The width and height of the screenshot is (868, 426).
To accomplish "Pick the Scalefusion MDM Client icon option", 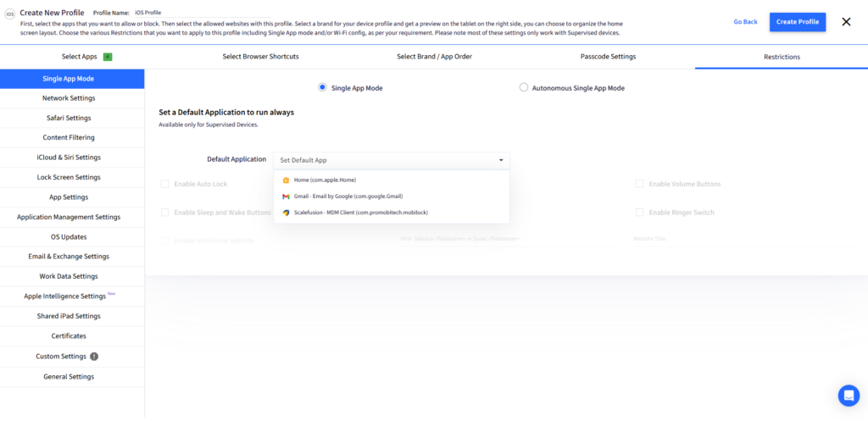I will point(286,213).
